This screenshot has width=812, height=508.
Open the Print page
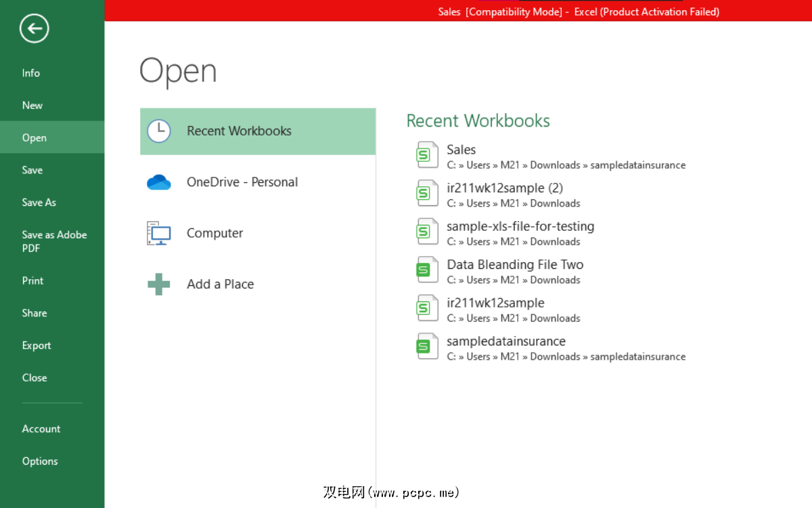(52, 280)
